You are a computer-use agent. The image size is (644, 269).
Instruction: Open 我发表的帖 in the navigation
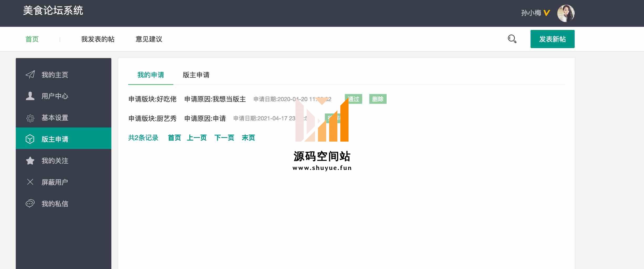pos(98,39)
